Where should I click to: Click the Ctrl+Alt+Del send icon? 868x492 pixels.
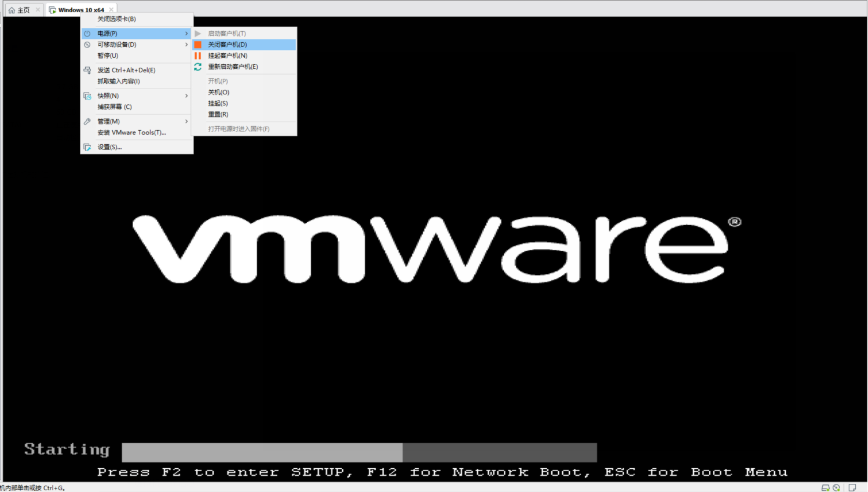coord(87,70)
